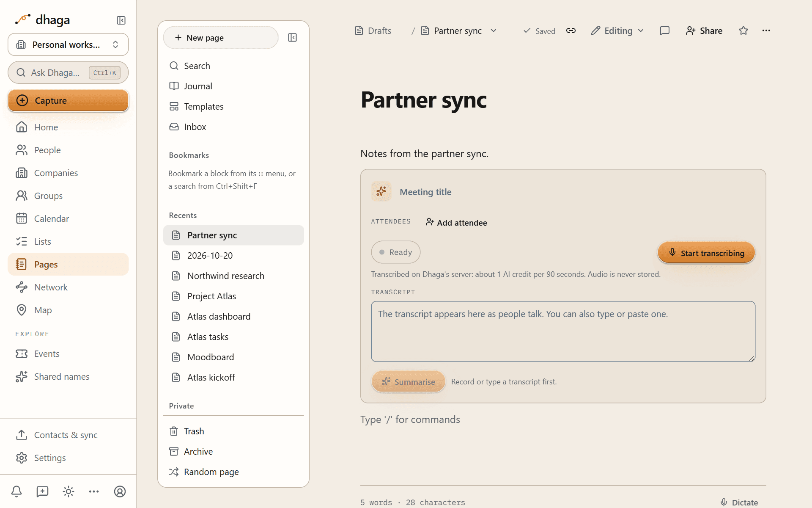Open the Editing mode dropdown

coord(617,30)
